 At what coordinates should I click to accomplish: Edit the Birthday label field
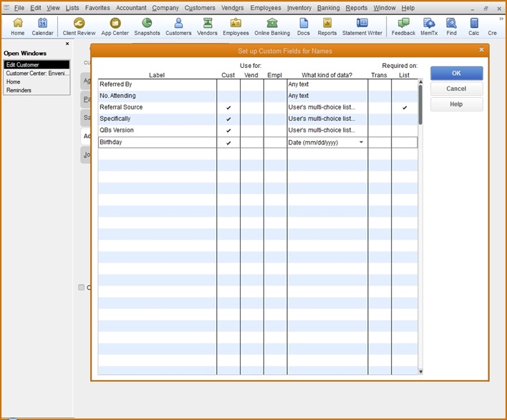click(x=158, y=142)
